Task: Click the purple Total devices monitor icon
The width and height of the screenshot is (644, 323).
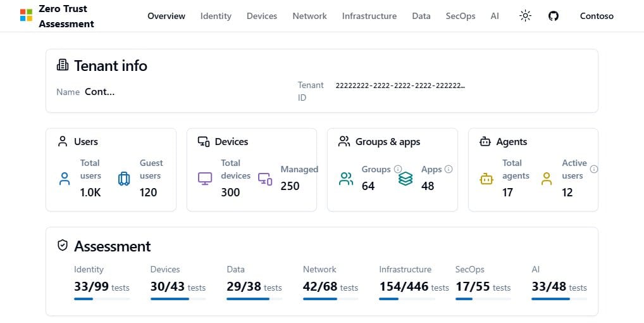Action: tap(205, 179)
